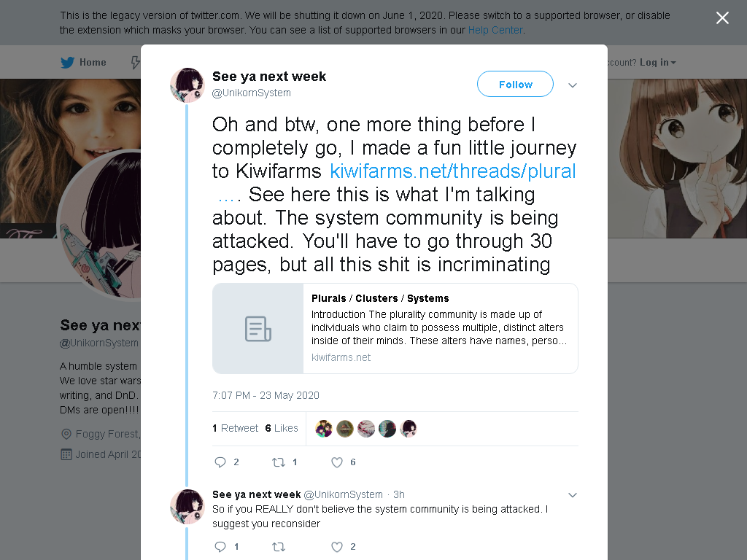Viewport: 747px width, 560px height.
Task: Open the Log in dropdown
Action: coord(658,63)
